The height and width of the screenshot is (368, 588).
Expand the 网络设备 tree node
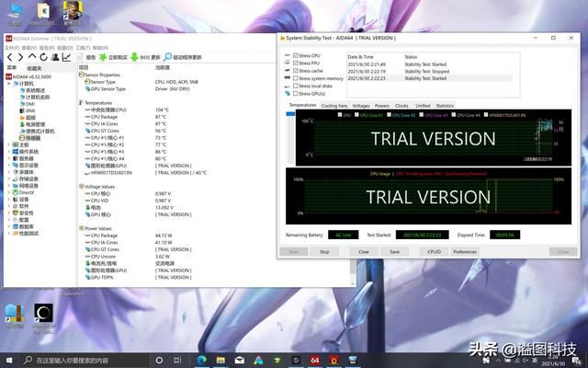(9, 186)
